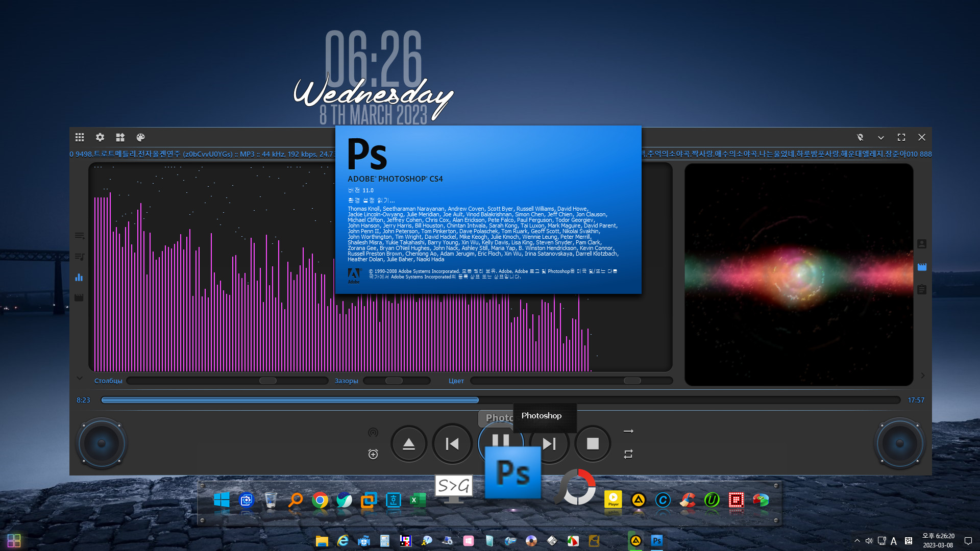Open the sleep timer alarm icon

coord(373,454)
